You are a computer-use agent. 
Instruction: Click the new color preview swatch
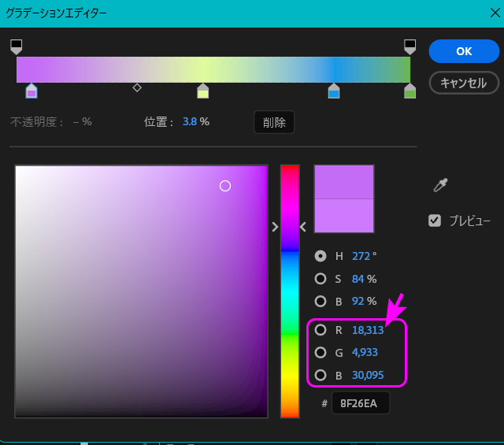click(x=343, y=182)
